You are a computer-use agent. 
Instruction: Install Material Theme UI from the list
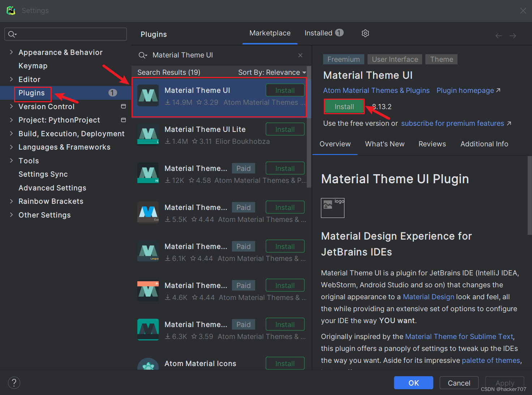[285, 90]
